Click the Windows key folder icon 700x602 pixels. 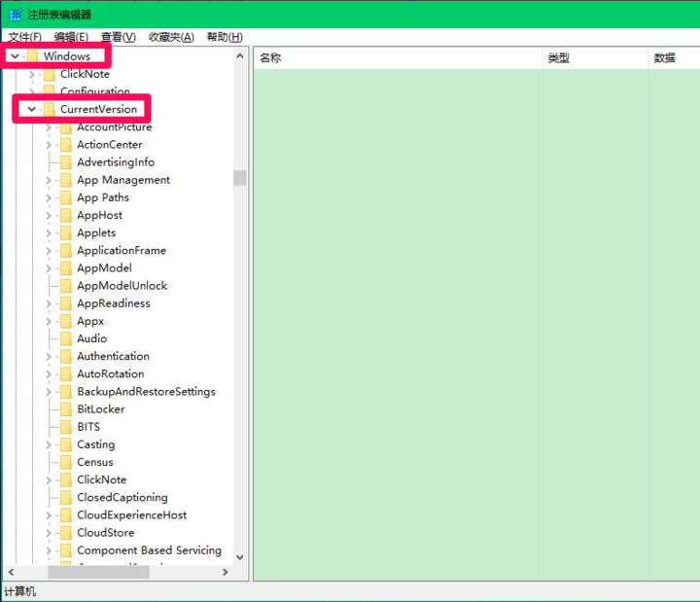click(31, 56)
